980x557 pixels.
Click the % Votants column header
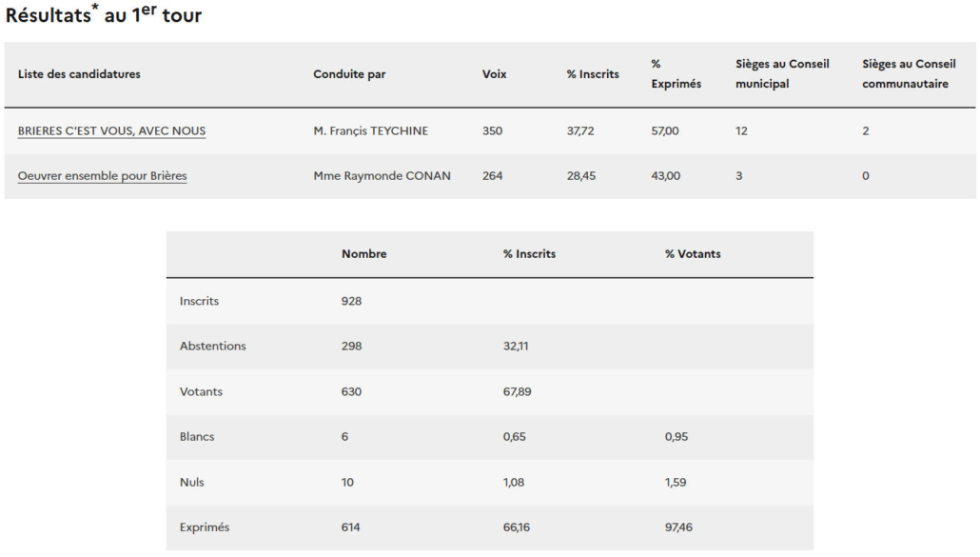point(693,254)
